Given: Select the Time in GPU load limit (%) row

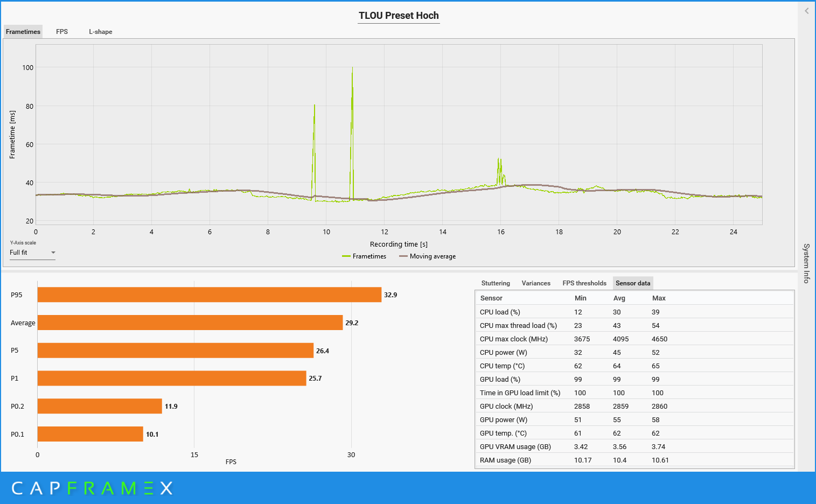Looking at the screenshot, I should tap(634, 393).
